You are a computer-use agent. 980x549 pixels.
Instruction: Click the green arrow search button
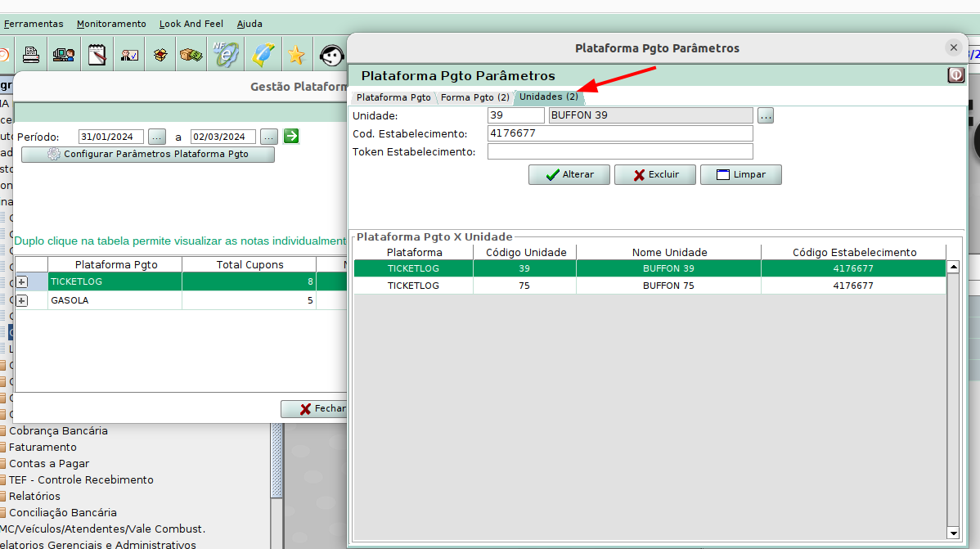[291, 137]
